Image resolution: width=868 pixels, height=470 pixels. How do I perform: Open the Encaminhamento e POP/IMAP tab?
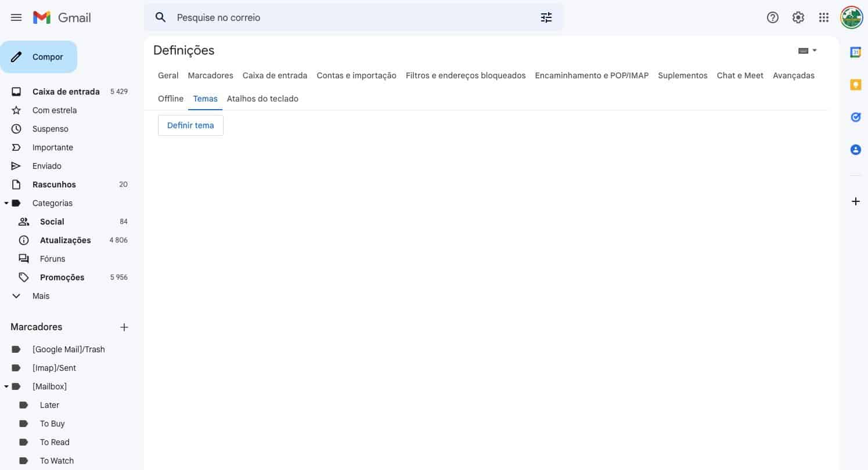click(x=591, y=75)
